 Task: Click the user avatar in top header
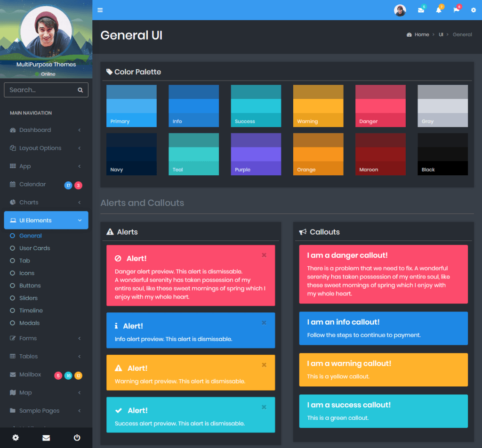click(x=400, y=10)
